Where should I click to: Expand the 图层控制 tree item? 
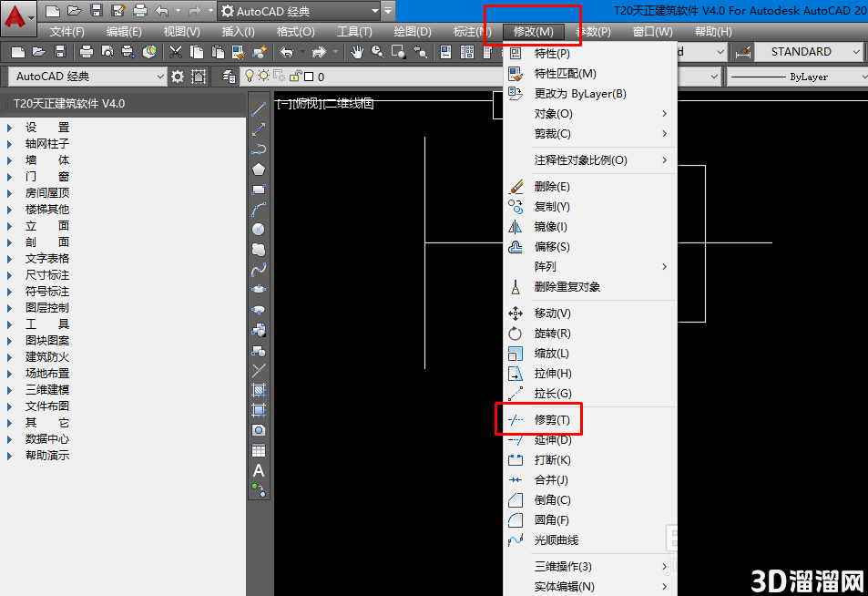coord(9,308)
